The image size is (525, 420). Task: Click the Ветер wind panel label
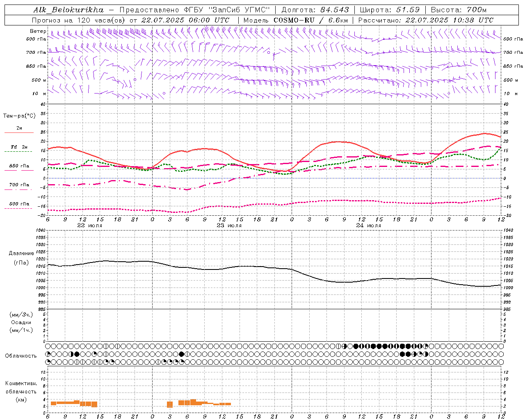(38, 31)
